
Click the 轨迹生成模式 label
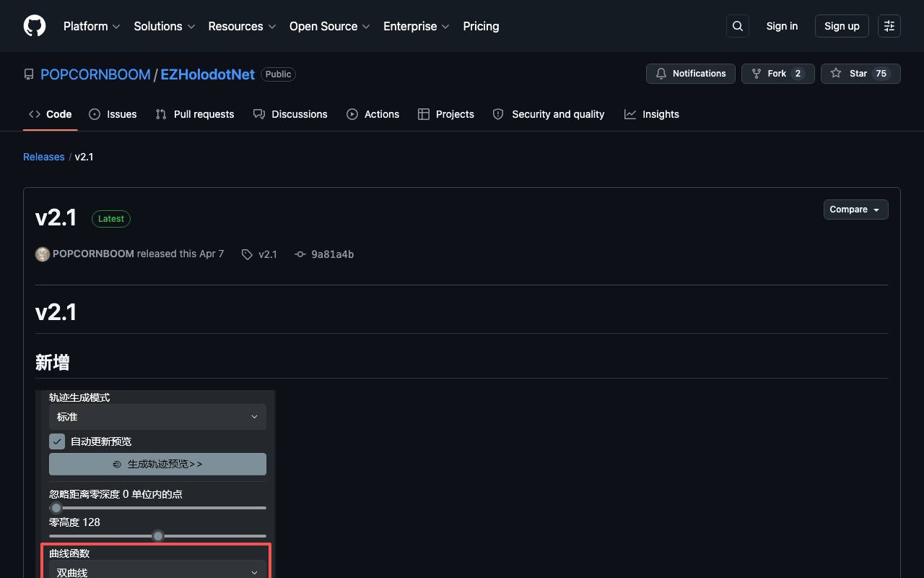point(79,397)
